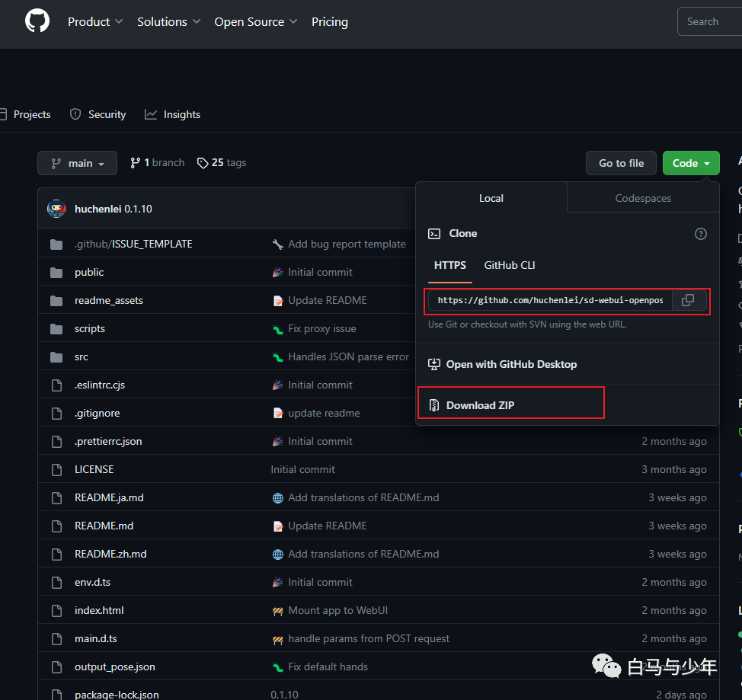This screenshot has width=742, height=700.
Task: Open the Pricing page
Action: [329, 22]
